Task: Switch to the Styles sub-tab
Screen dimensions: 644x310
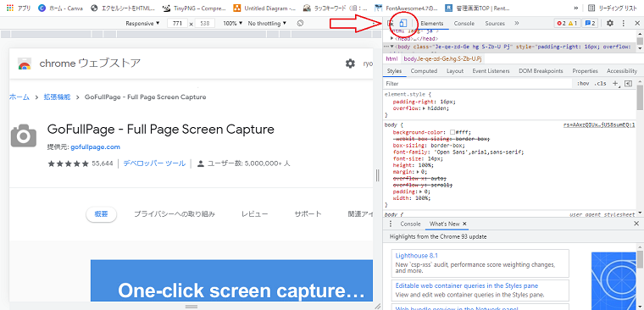Action: pyautogui.click(x=394, y=71)
